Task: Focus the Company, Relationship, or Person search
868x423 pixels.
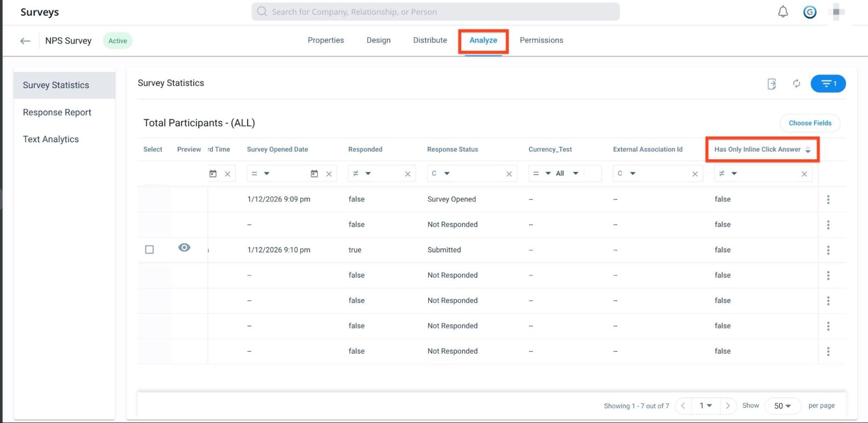Action: pos(436,12)
